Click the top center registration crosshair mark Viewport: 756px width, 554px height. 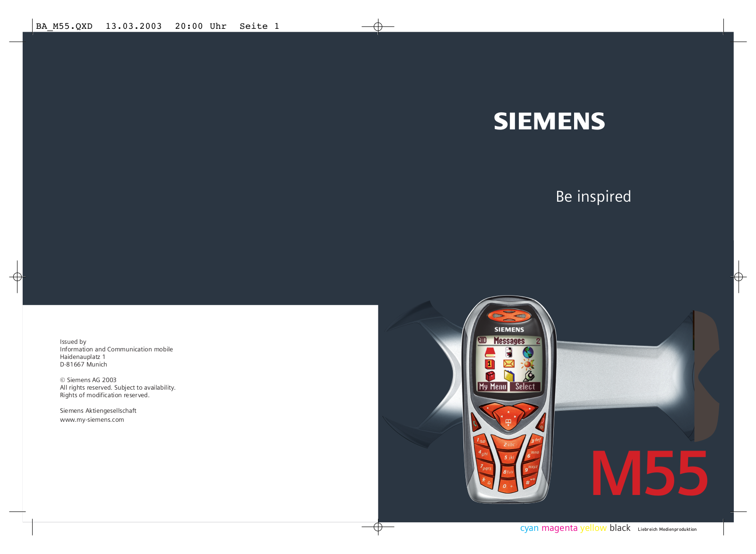pos(378,26)
